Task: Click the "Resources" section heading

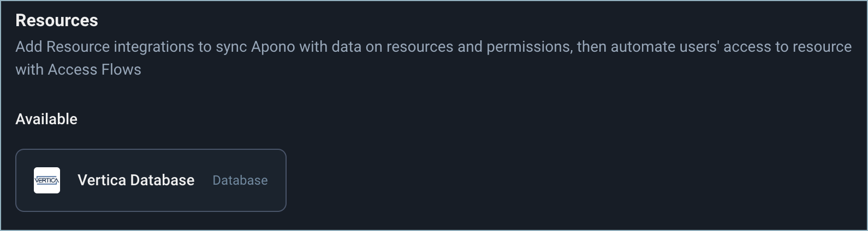Action: (x=57, y=20)
